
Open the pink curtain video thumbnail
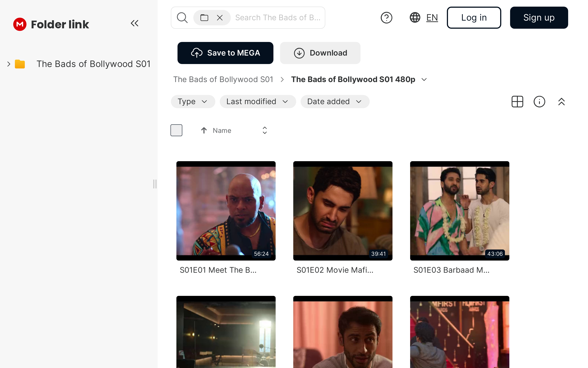[x=343, y=332]
